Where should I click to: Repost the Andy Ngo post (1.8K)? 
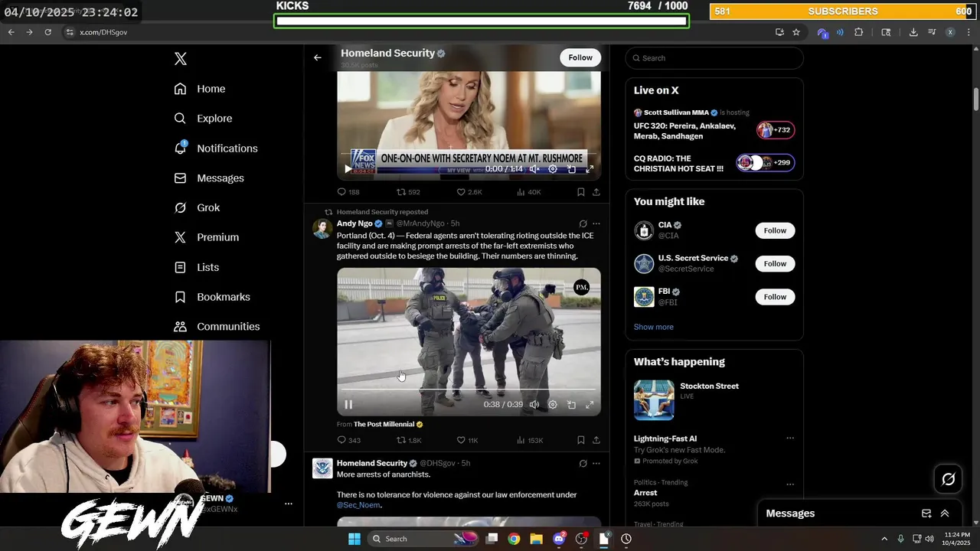coord(409,440)
